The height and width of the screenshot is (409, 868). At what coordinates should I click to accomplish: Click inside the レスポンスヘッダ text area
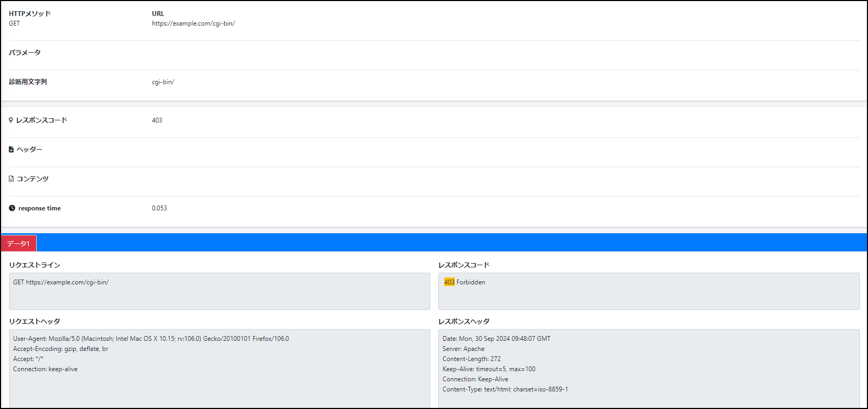649,369
